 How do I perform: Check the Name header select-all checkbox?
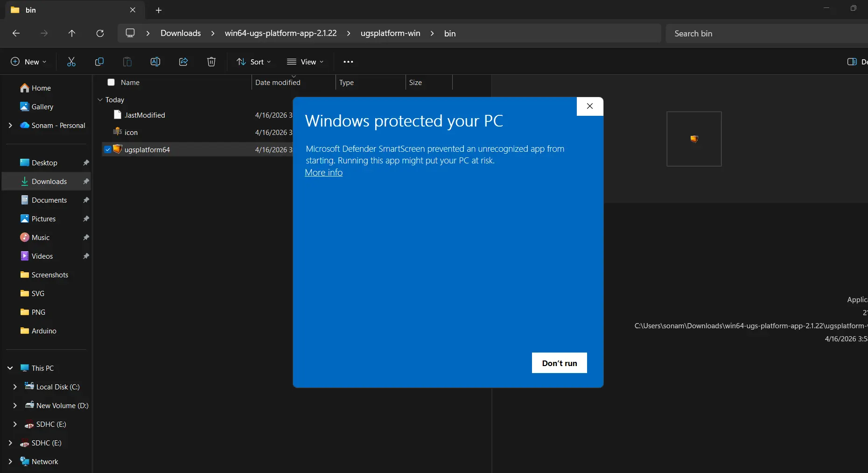click(111, 83)
